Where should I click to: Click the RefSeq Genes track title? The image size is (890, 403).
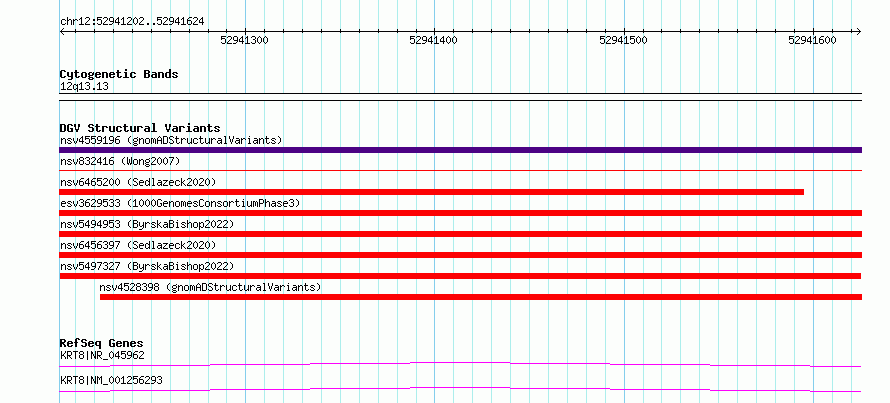pyautogui.click(x=101, y=343)
